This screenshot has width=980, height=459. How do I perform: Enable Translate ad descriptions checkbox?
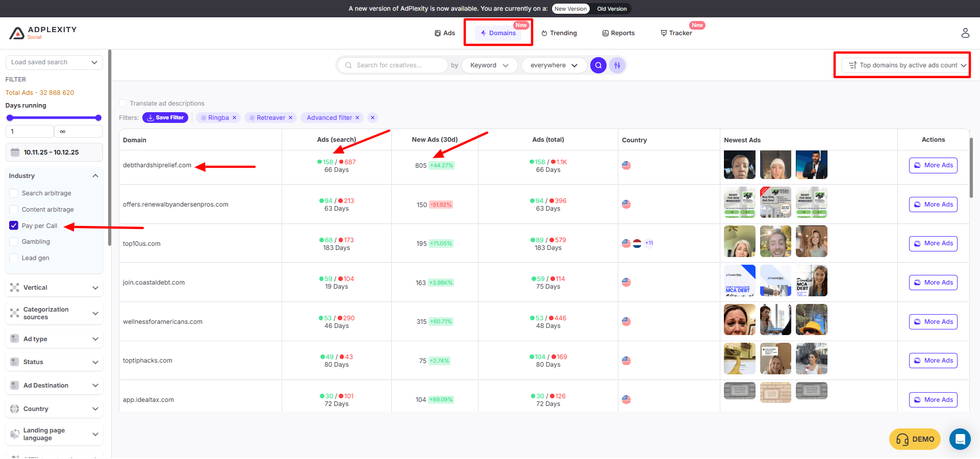click(x=122, y=103)
